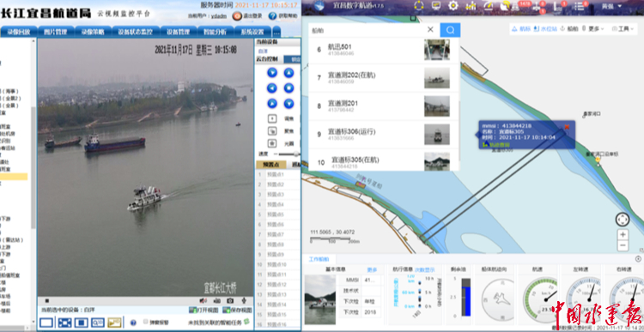Adjust the PTZ 速度 speed slider

[289, 154]
